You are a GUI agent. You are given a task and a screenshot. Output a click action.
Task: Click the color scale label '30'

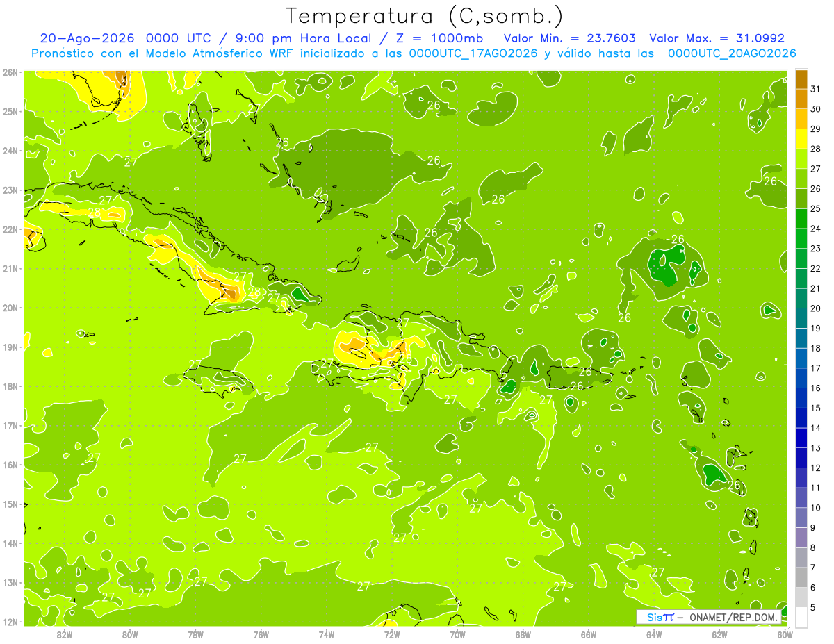coord(816,109)
